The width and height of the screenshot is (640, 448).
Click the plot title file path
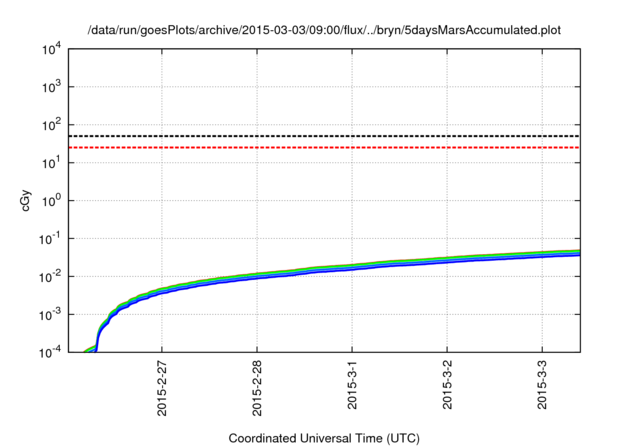click(x=324, y=30)
